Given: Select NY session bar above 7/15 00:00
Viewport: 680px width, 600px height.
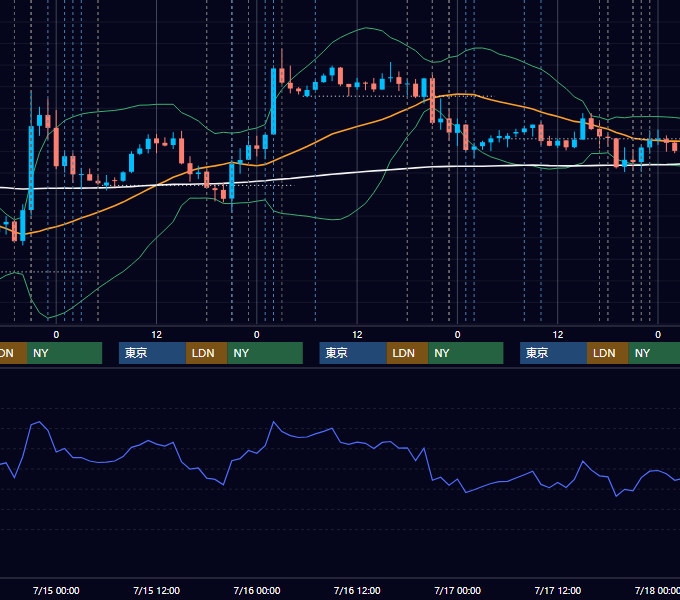Looking at the screenshot, I should [65, 353].
